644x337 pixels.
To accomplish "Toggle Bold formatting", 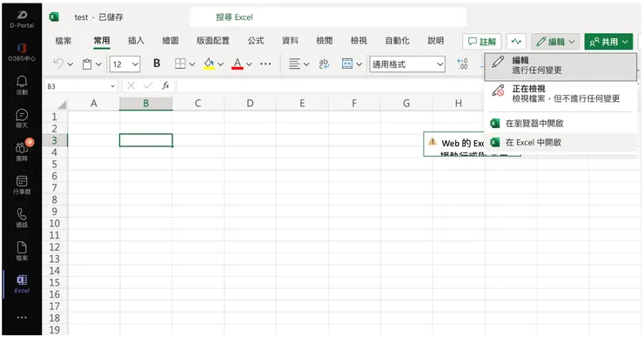I will pyautogui.click(x=157, y=64).
